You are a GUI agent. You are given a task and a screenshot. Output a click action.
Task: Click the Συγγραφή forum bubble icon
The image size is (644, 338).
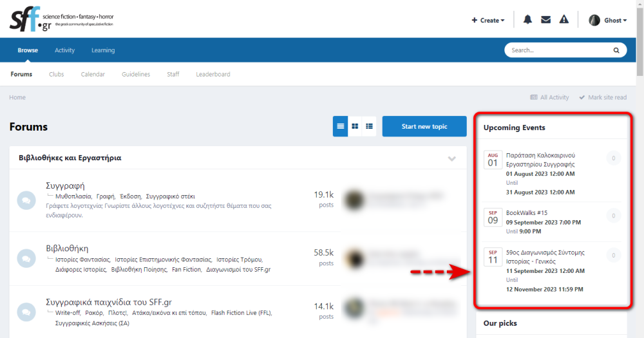tap(26, 200)
